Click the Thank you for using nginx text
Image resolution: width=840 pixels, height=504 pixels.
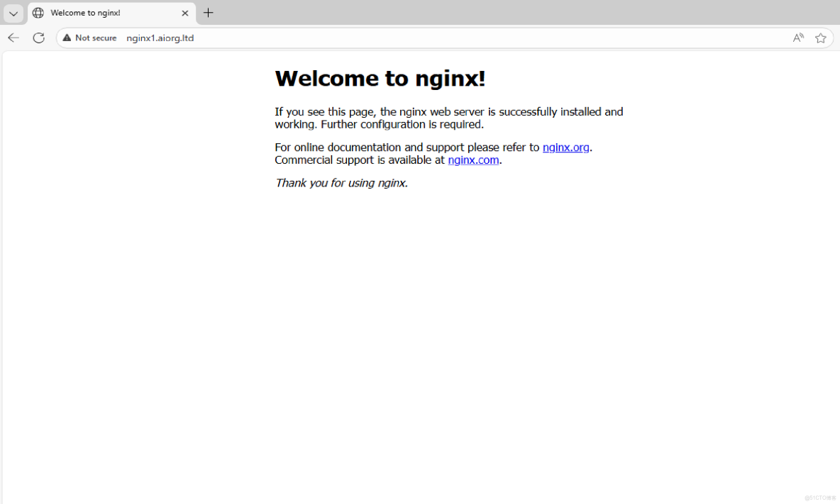pyautogui.click(x=341, y=183)
